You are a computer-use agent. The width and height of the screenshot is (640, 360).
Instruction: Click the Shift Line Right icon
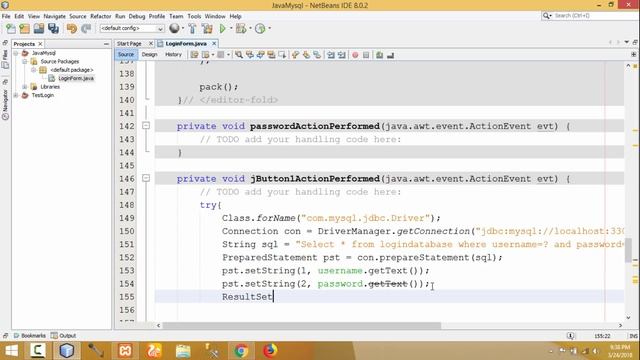[x=341, y=55]
